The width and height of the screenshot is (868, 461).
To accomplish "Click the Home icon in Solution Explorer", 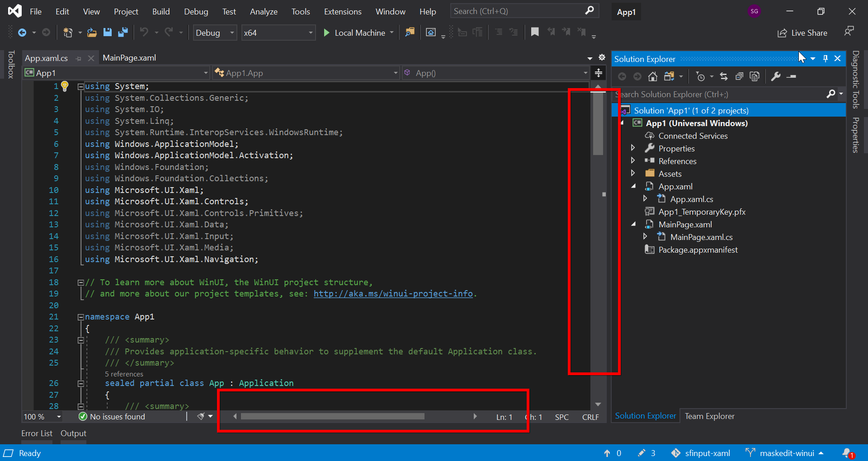I will coord(652,76).
